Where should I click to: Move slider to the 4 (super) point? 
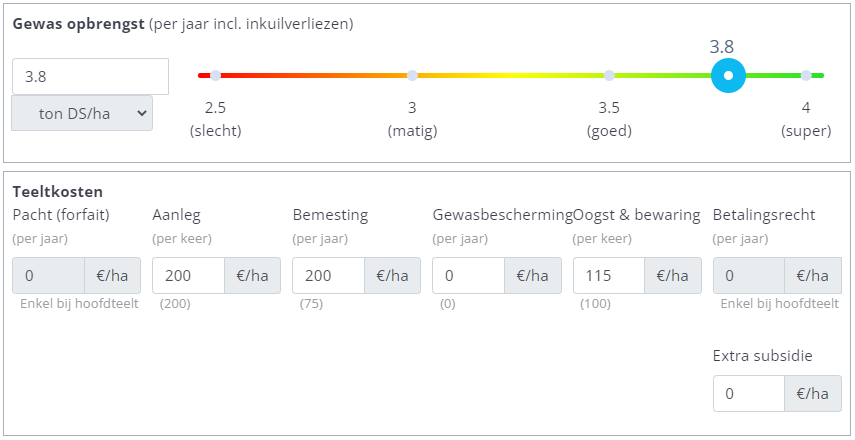[806, 76]
